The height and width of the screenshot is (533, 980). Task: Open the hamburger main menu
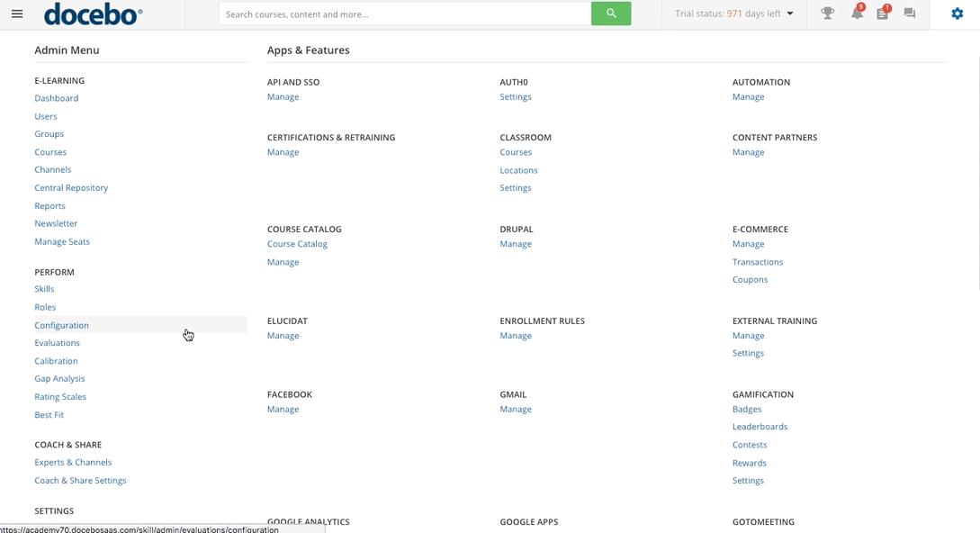tap(17, 14)
